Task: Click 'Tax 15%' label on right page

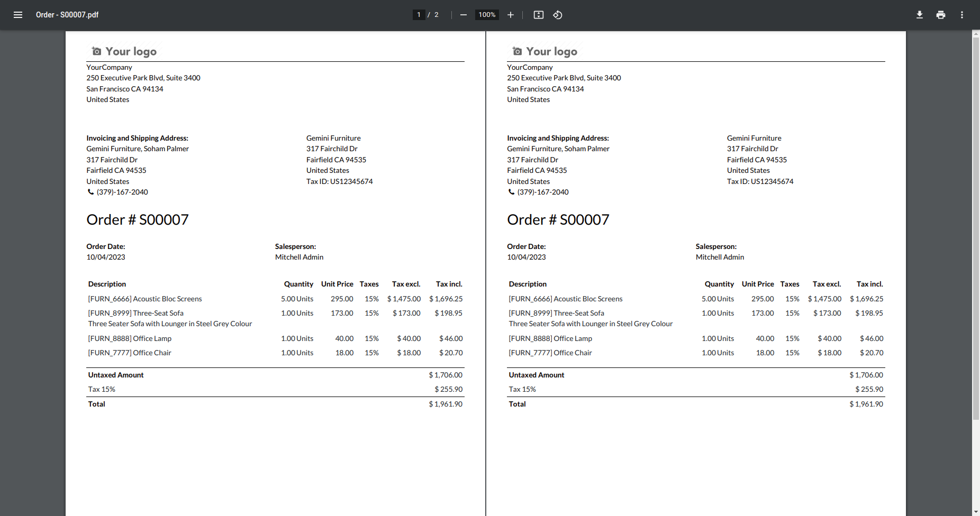Action: [522, 389]
